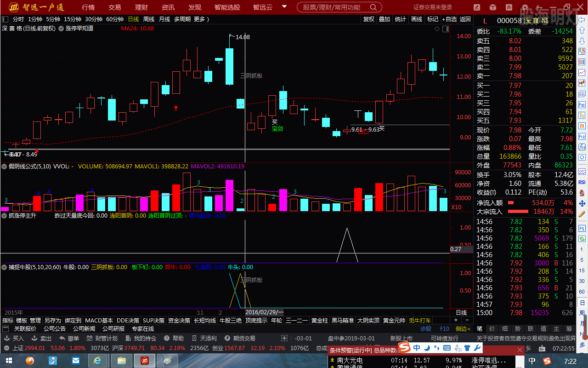Click the green refresh icon in right toolbar
Viewport: 588px width, 368px height.
(x=582, y=239)
